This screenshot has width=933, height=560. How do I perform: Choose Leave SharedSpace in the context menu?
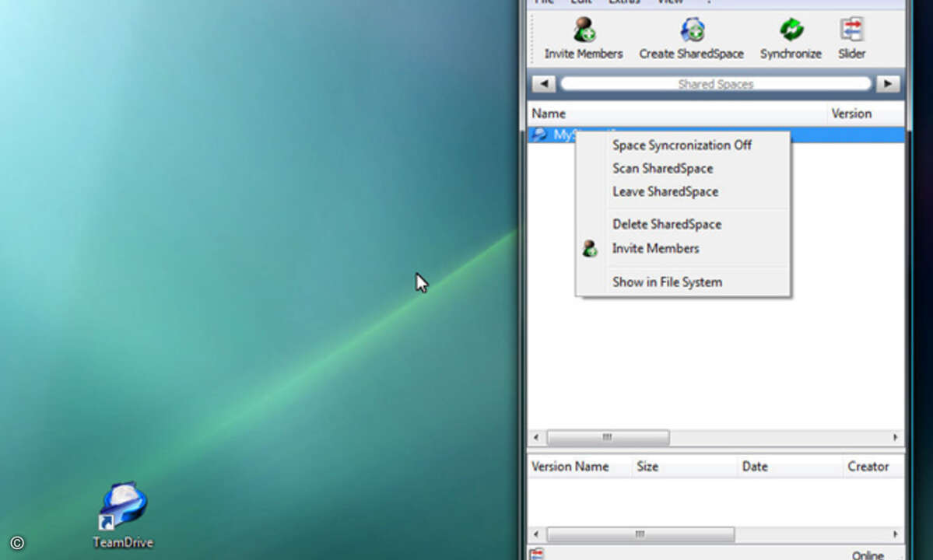(x=682, y=191)
